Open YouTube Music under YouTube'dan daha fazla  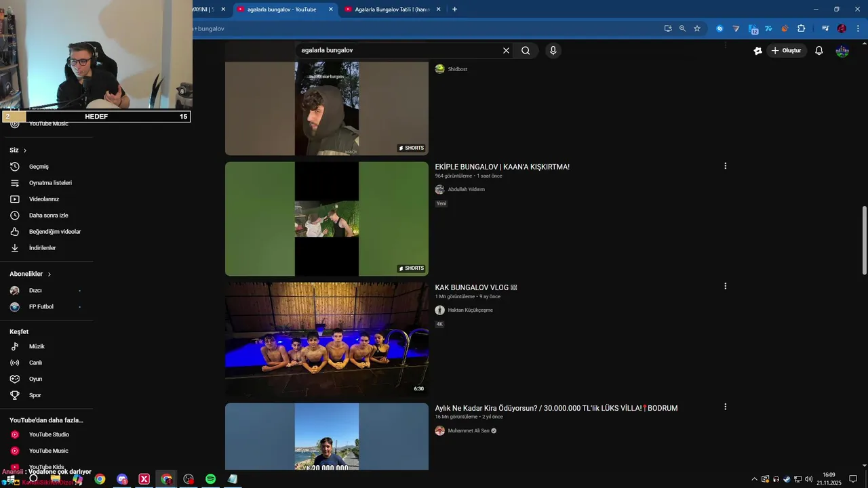[47, 451]
